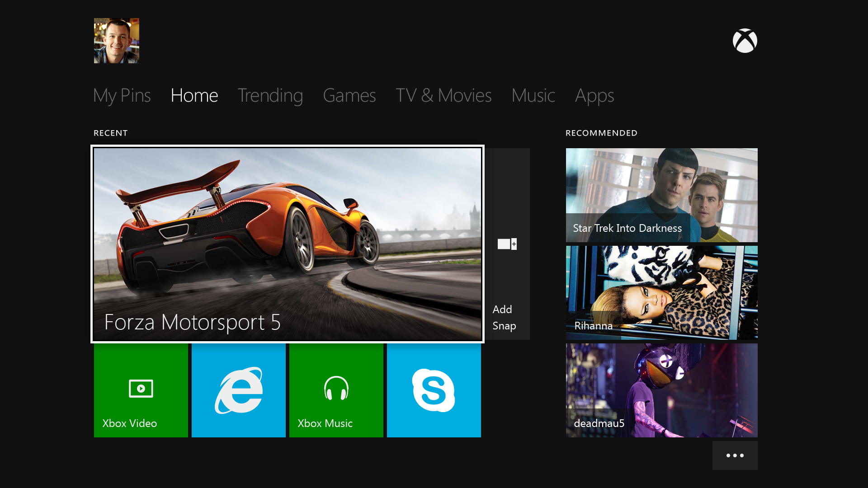Click the ellipsis for more recommendations

click(735, 455)
